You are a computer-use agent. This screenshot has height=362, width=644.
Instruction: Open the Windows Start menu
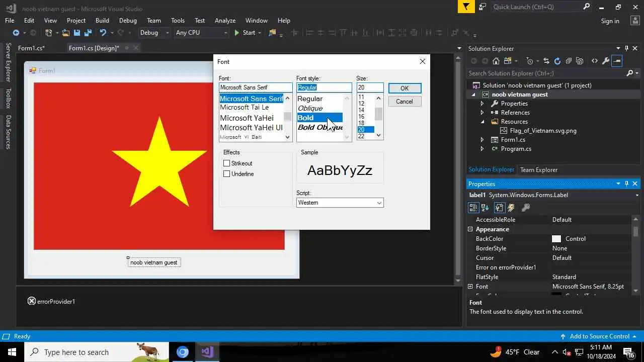pos(12,352)
